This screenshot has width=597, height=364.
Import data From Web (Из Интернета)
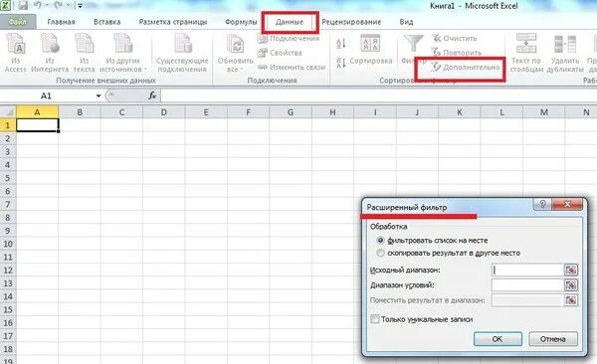point(50,53)
